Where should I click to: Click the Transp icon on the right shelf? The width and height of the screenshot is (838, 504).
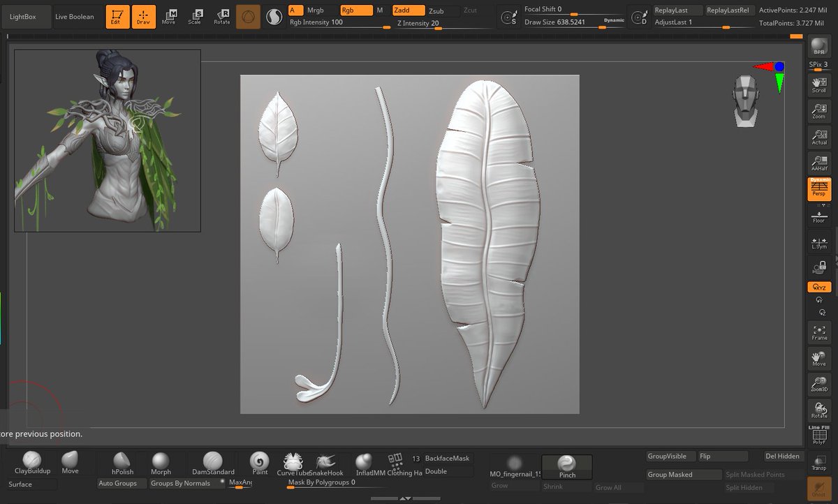point(818,464)
